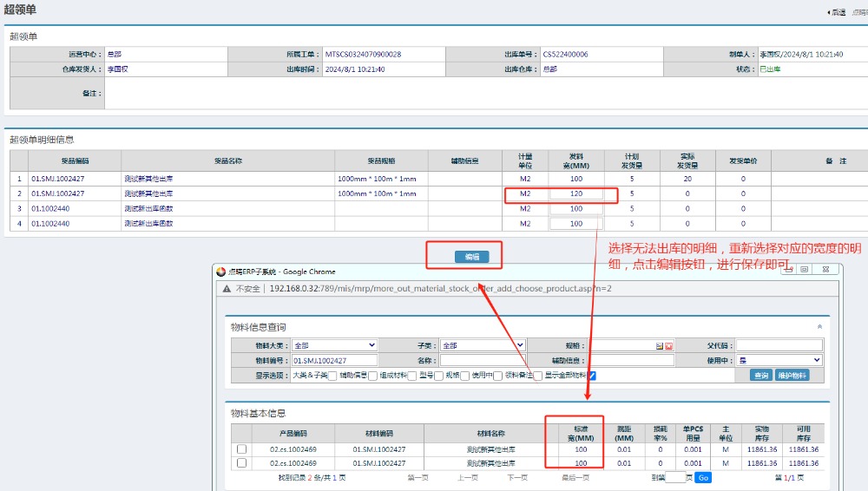The height and width of the screenshot is (491, 868).
Task: Select the second material row checkbox
Action: (242, 463)
